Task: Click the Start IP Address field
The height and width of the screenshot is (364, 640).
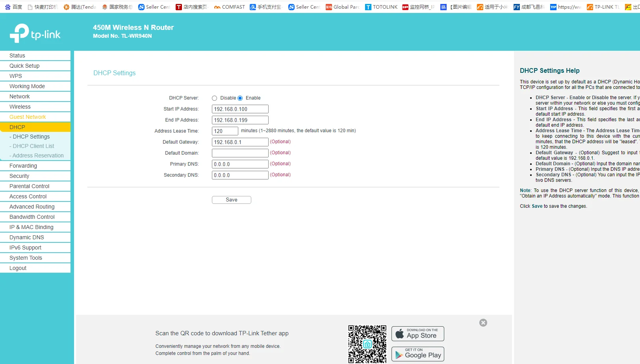Action: (x=240, y=109)
